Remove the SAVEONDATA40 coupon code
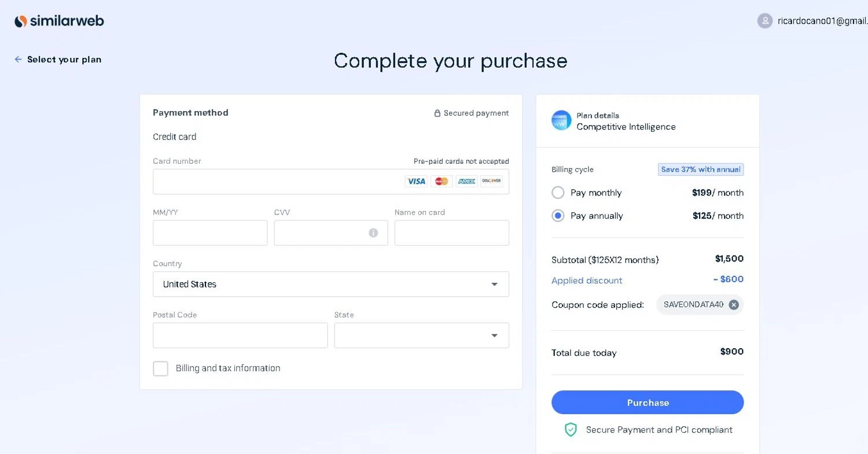Image resolution: width=868 pixels, height=454 pixels. (734, 305)
